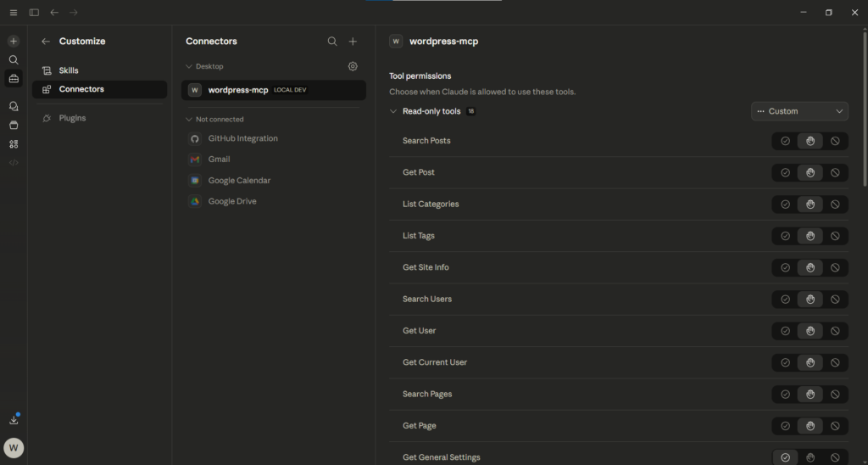
Task: Open the Skills section
Action: 69,70
